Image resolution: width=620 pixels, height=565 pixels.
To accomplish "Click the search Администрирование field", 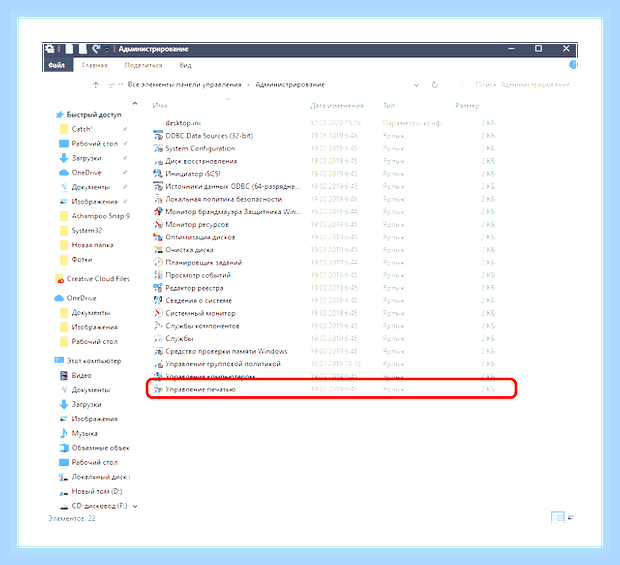I will pyautogui.click(x=515, y=85).
